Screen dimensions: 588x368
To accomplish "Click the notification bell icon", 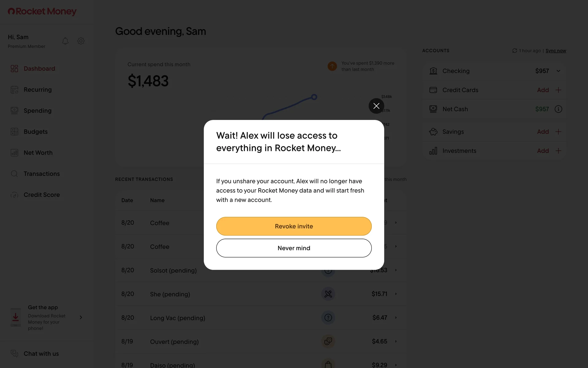I will [x=65, y=41].
